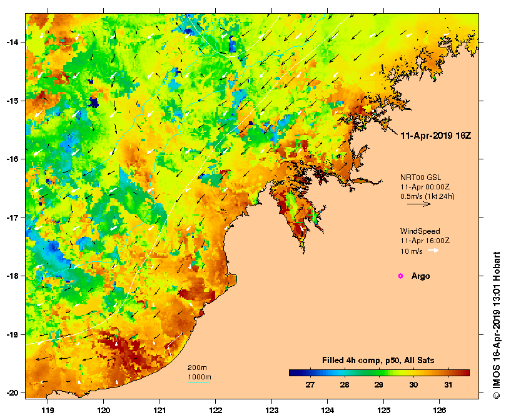
Task: Click the 11-Apr 00:00Z GSL time text
Action: coord(425,187)
